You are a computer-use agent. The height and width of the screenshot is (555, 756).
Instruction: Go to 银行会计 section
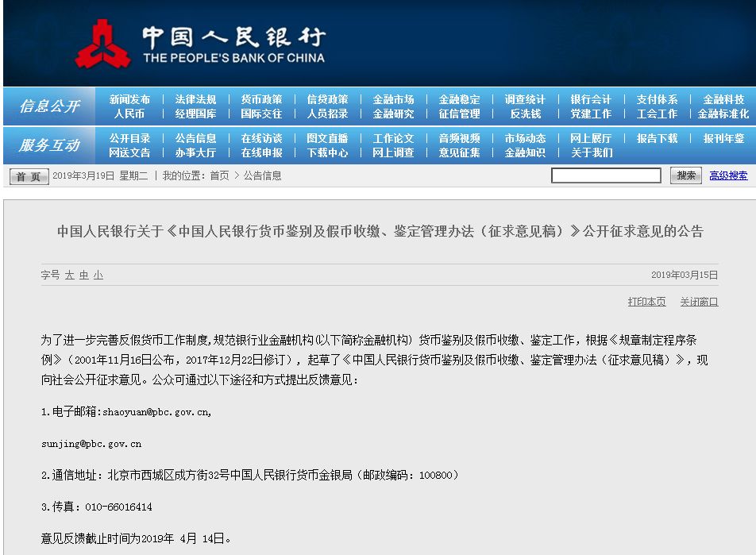tap(591, 99)
